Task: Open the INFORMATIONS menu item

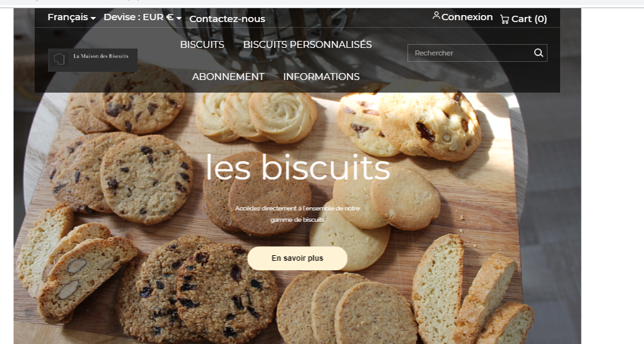Action: (321, 77)
